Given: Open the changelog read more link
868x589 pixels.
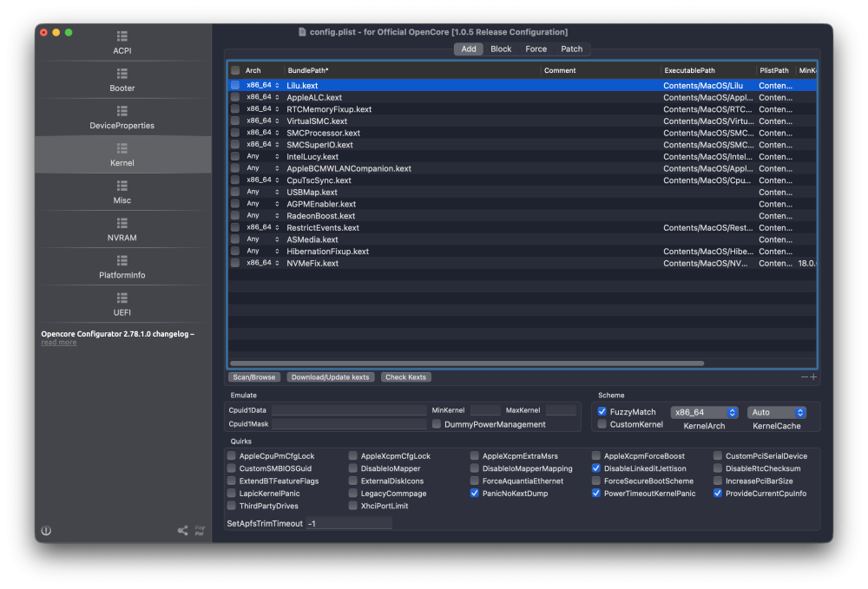Looking at the screenshot, I should coord(59,343).
